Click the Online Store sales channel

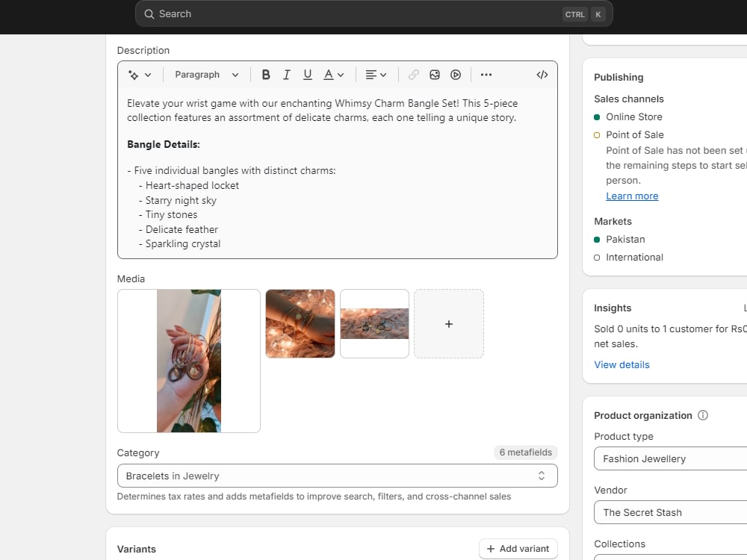pos(633,117)
